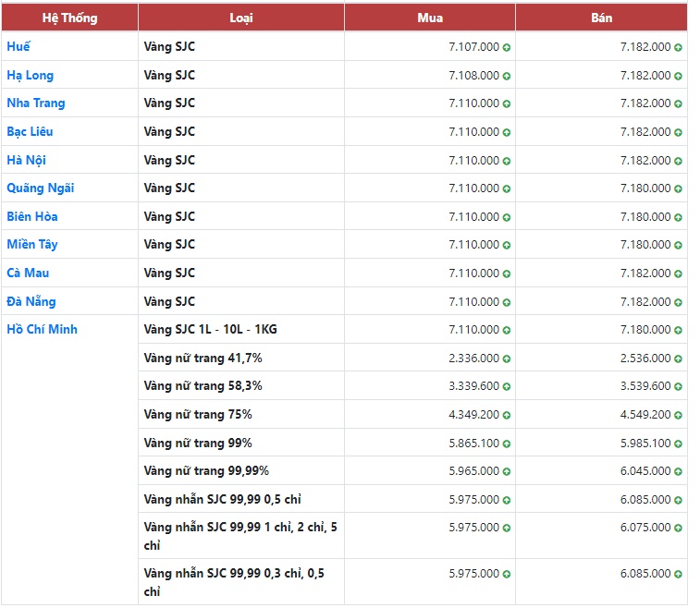Click green icon beside 6.045.000 sell price
The image size is (700, 608).
pyautogui.click(x=678, y=471)
